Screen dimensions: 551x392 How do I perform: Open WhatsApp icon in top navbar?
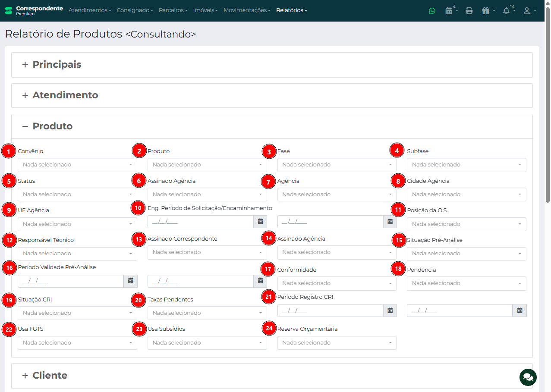click(432, 11)
